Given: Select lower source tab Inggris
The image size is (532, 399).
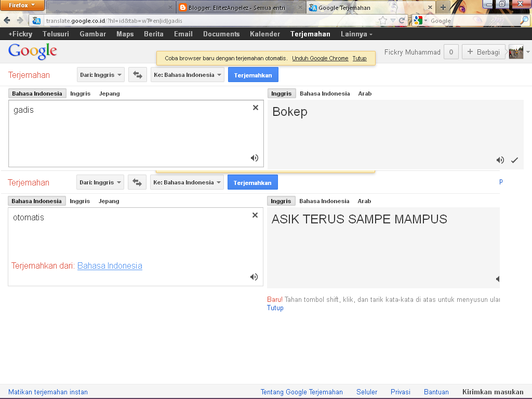Looking at the screenshot, I should click(x=79, y=201).
